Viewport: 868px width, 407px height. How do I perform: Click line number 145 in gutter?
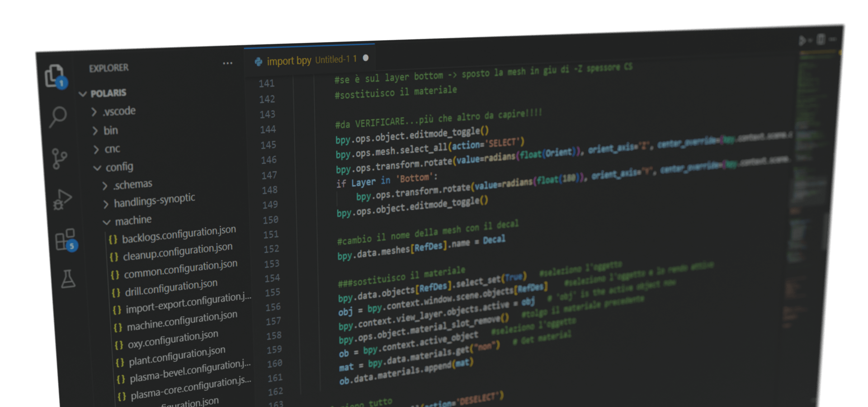tap(268, 145)
